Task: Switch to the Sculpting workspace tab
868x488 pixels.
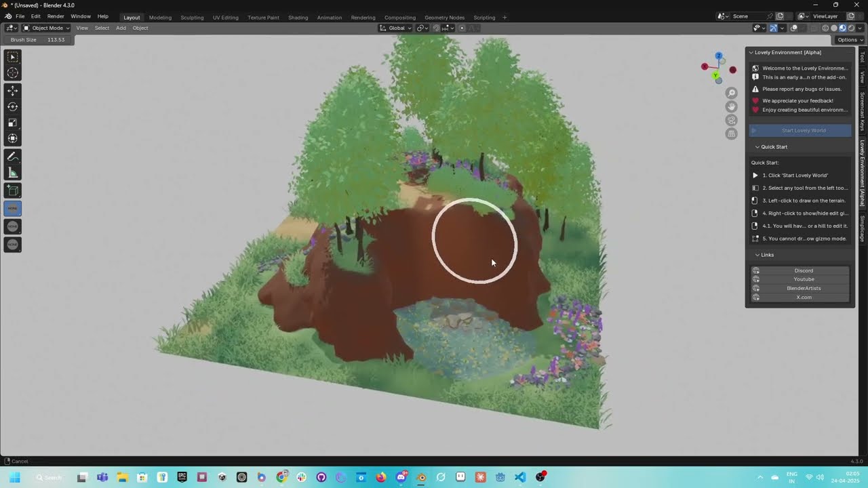Action: [x=192, y=18]
